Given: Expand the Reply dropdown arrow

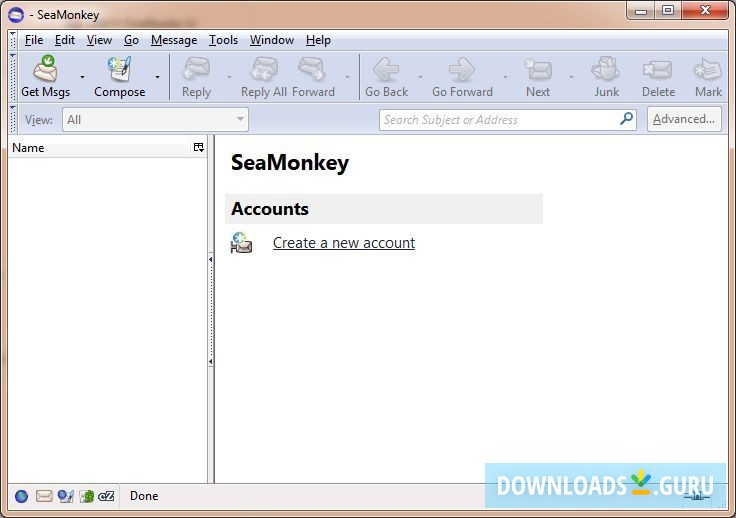Looking at the screenshot, I should tap(230, 77).
